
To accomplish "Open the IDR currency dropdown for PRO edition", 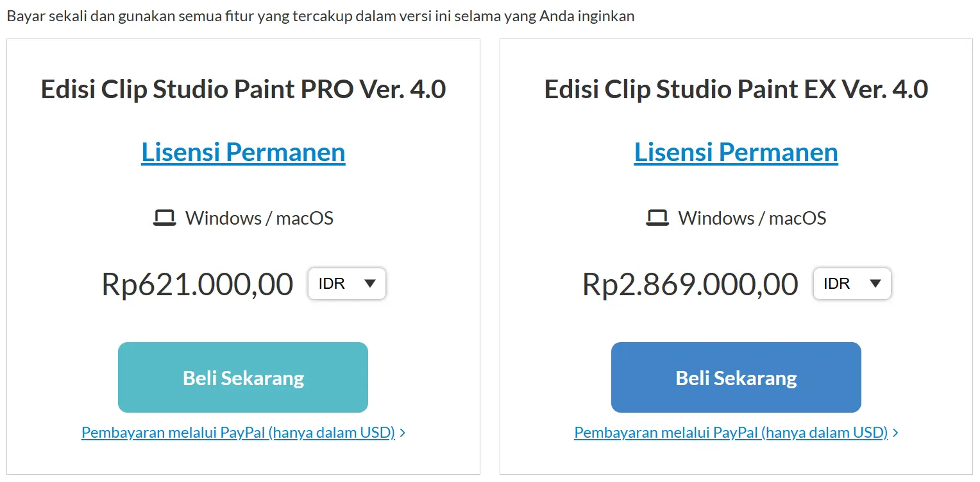I will [346, 284].
